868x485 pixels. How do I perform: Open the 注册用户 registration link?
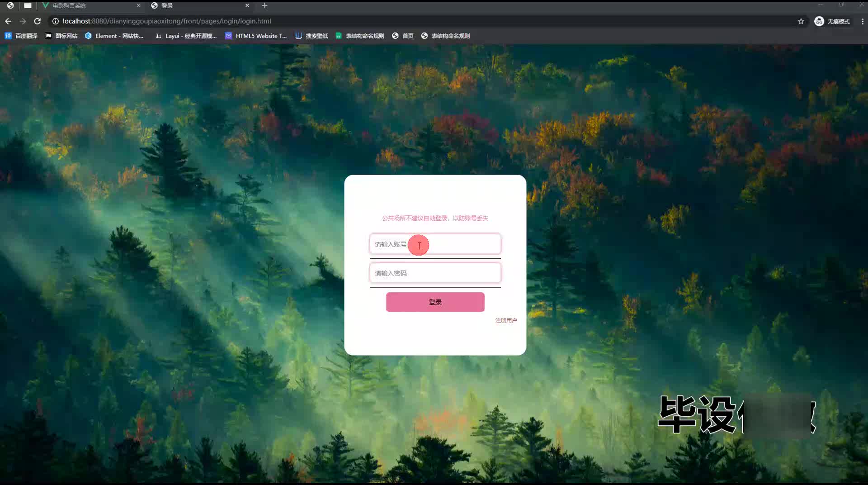506,320
